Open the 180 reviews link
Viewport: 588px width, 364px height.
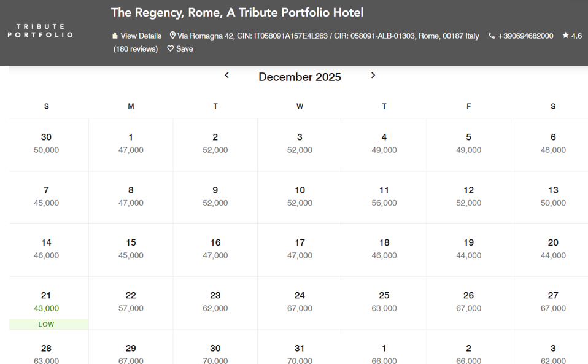(x=136, y=48)
